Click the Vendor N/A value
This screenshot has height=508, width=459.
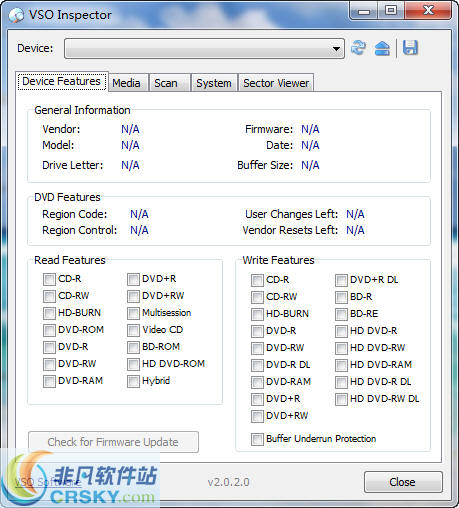point(130,129)
